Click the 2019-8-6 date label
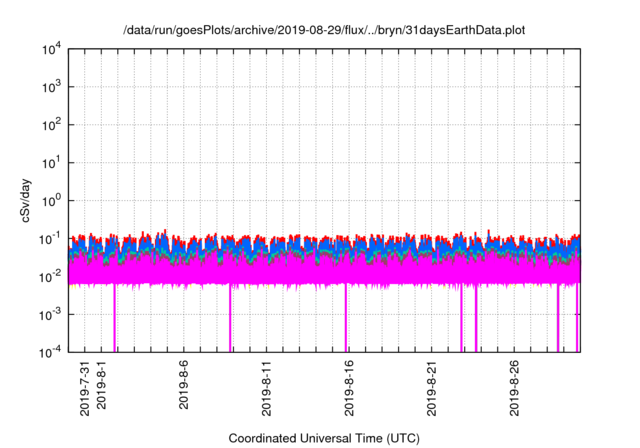Screen dimensions: 640x448 (184, 385)
